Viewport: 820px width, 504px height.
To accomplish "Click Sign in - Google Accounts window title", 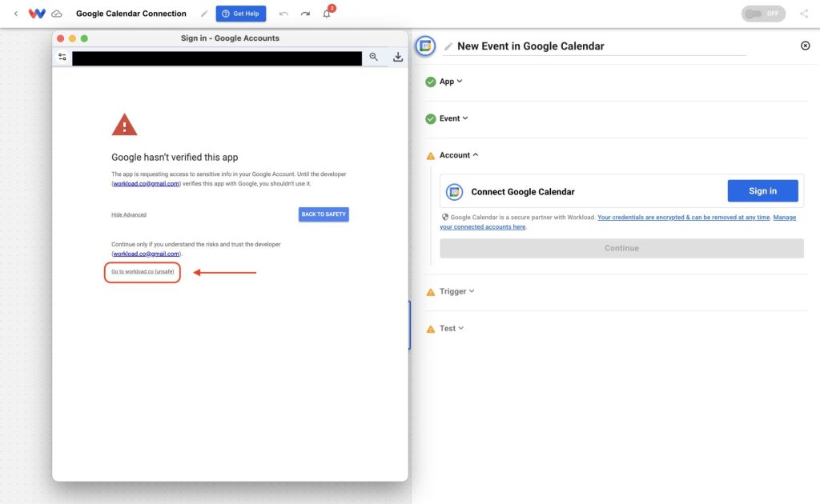I will point(230,38).
